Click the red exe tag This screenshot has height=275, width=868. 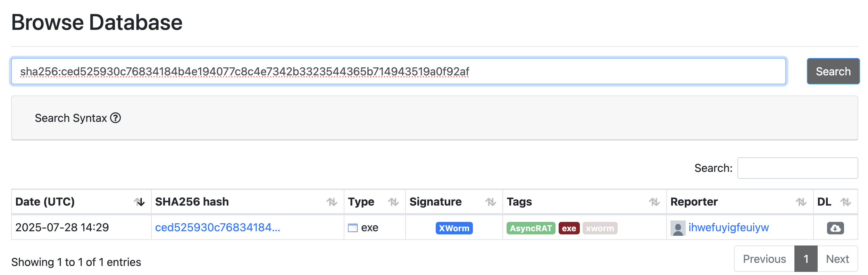[x=569, y=228]
